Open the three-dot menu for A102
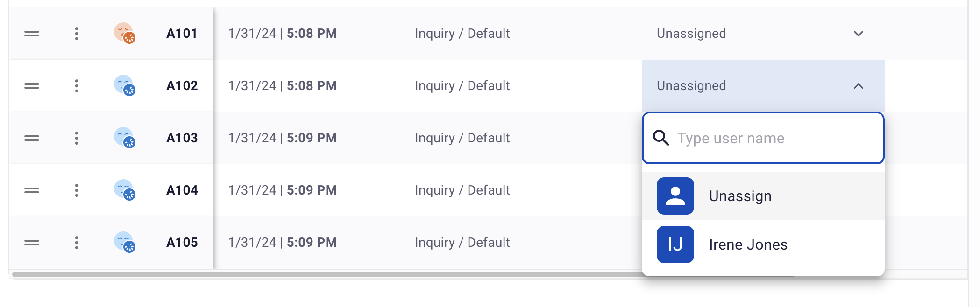The width and height of the screenshot is (980, 307). (77, 86)
